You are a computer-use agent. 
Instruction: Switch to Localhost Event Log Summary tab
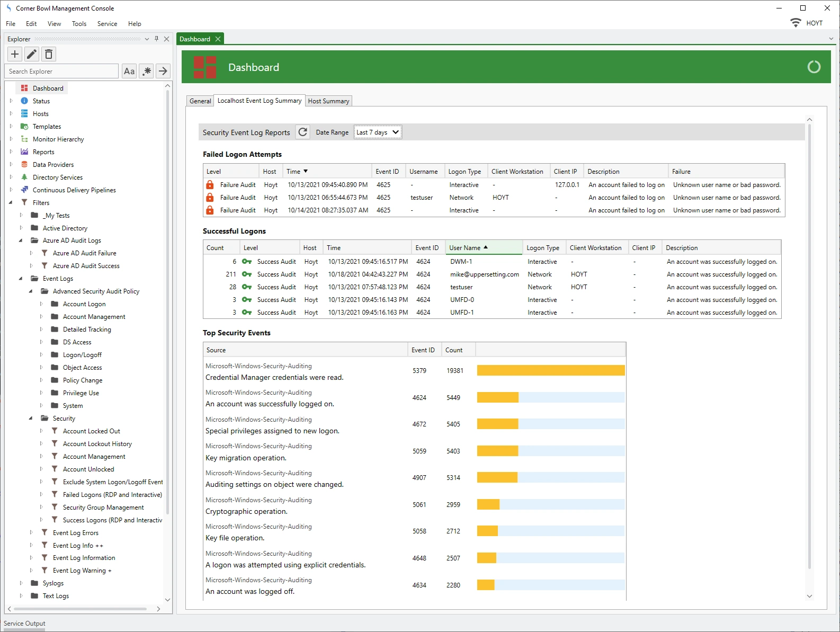(x=260, y=100)
